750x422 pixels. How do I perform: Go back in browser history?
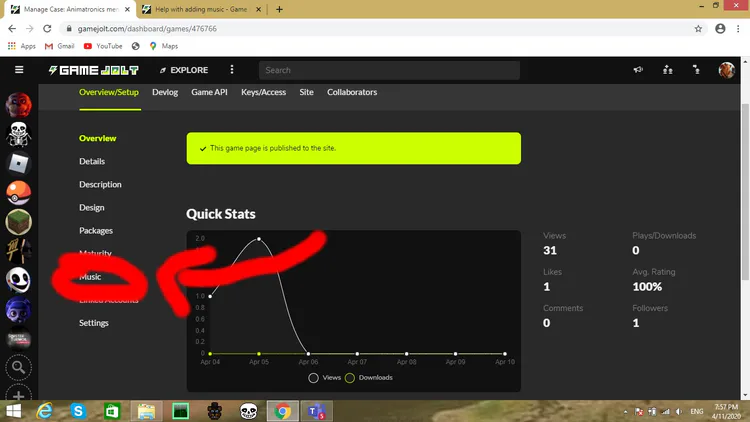pos(12,29)
